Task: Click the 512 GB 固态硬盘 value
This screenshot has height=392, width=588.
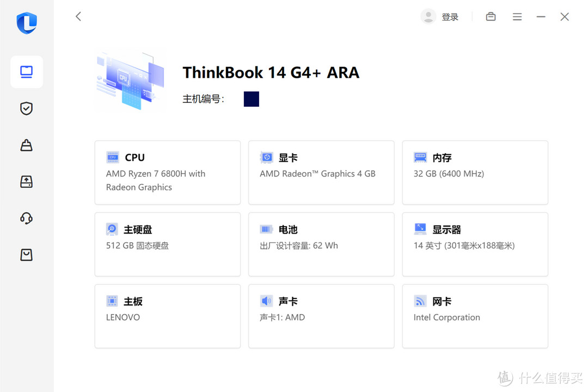Action: (x=137, y=246)
